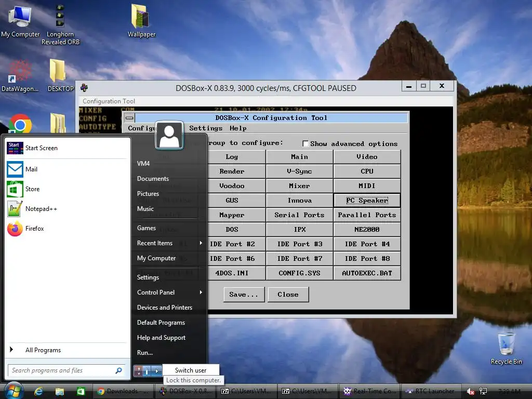Screen dimensions: 532x399
Task: Open Music in Start menu
Action: click(145, 209)
